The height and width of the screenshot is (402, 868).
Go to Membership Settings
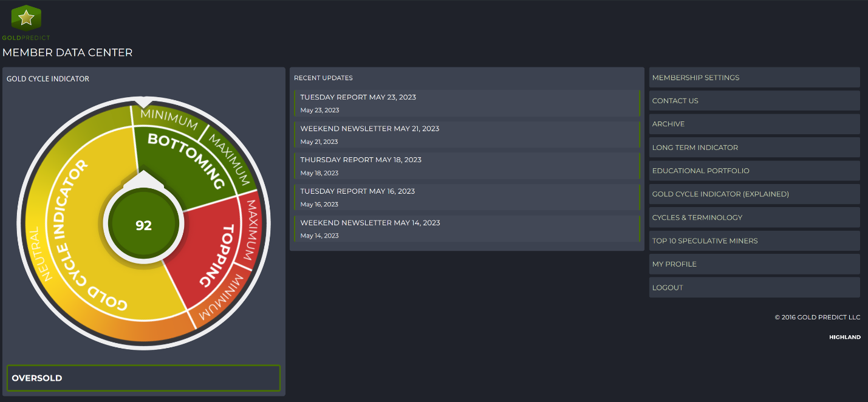coord(695,78)
